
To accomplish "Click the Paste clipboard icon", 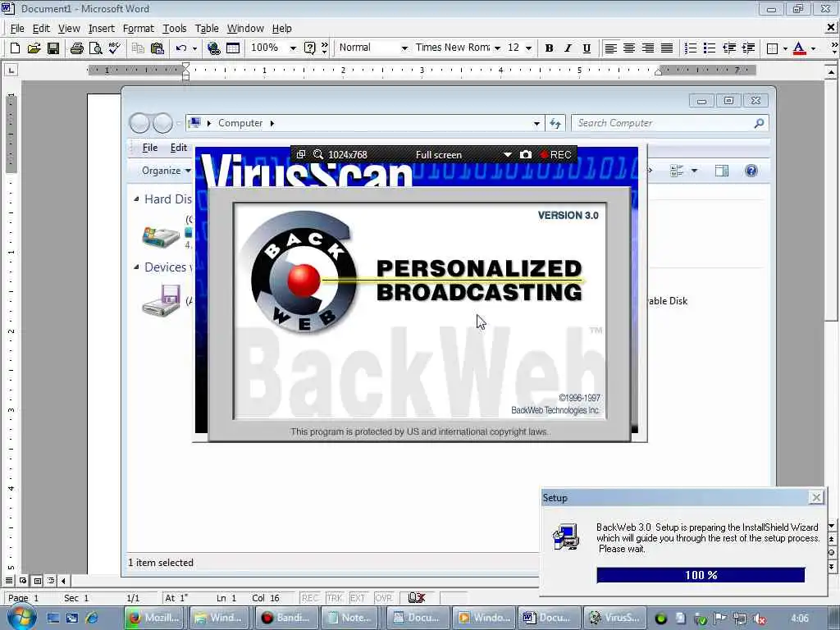I will (x=157, y=48).
